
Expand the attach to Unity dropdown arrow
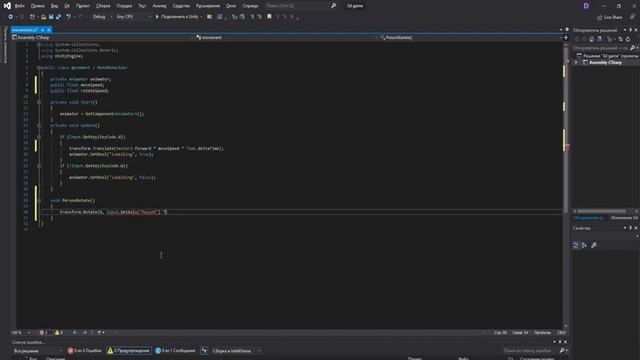coord(201,17)
